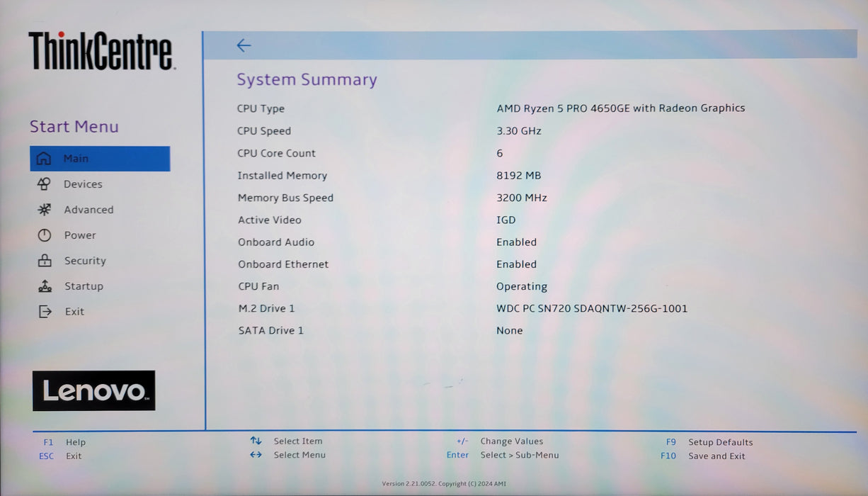Click the Select Menu arrows icon
The height and width of the screenshot is (496, 868).
(256, 455)
